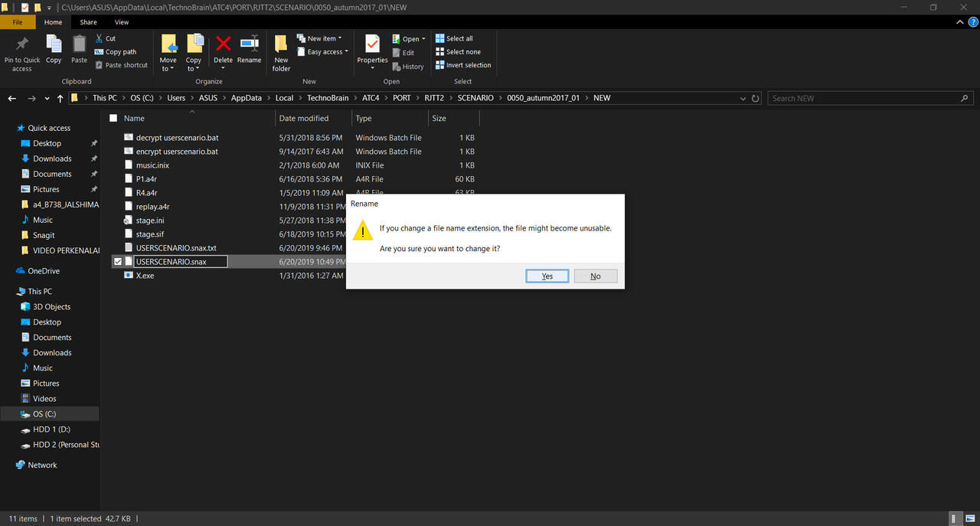Open 3D Objects under This PC
The height and width of the screenshot is (526, 980).
tap(51, 307)
